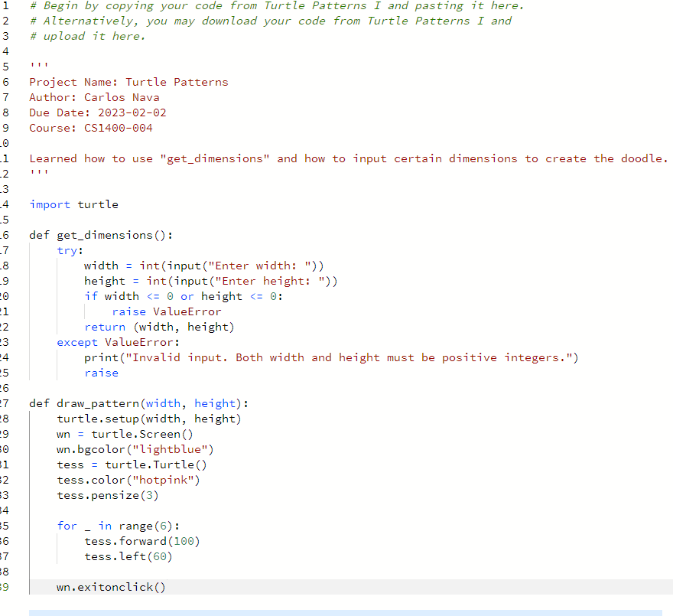Select the get_dimensions function name
Viewport: 673px width, 616px height.
[x=101, y=234]
